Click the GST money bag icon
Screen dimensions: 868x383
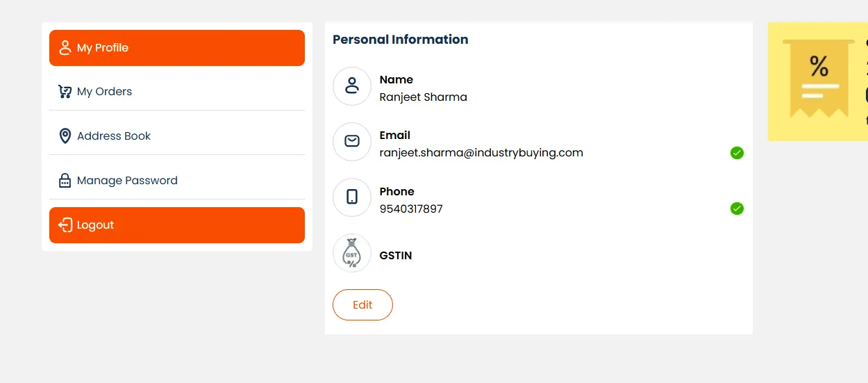point(352,253)
